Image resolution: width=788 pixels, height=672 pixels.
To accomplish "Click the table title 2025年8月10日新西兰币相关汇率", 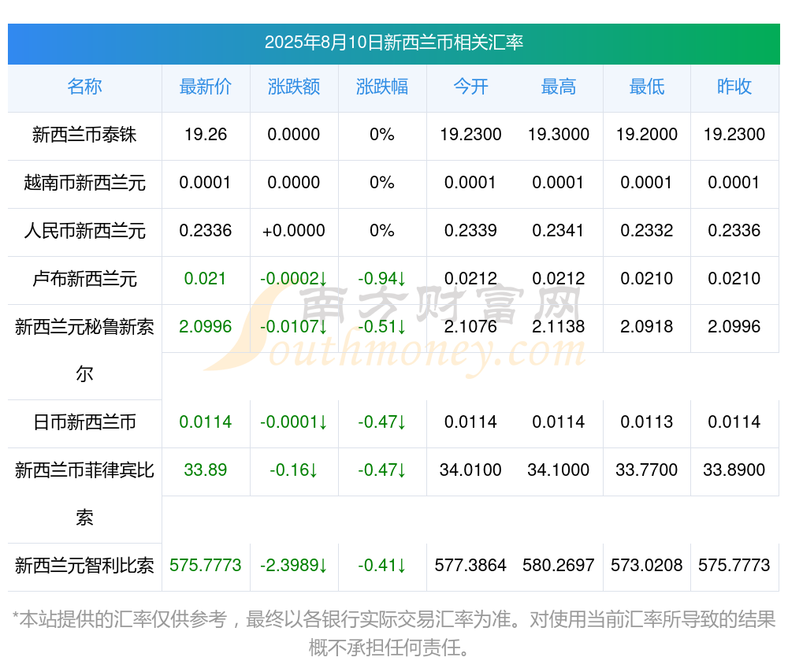I will coord(394,43).
